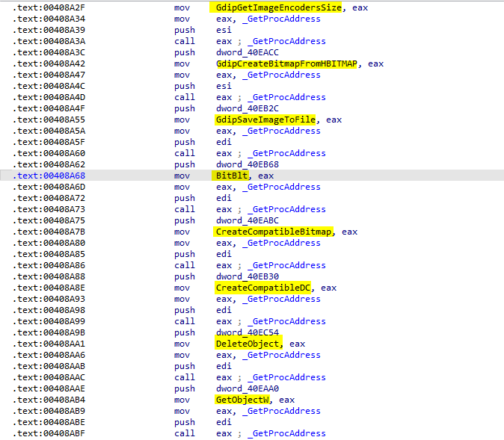The image size is (504, 440).
Task: Click the GdipSaveImageToFile highlighted name
Action: click(x=265, y=120)
